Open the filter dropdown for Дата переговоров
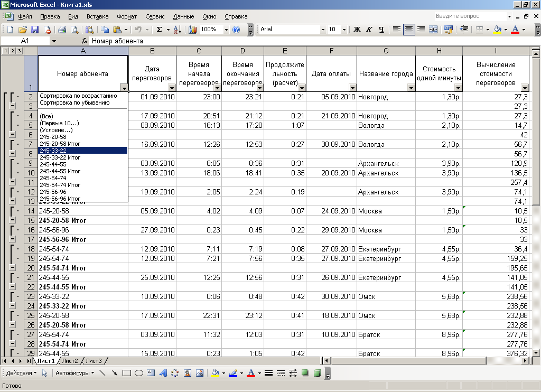Viewport: 541px width, 392px height. click(172, 88)
